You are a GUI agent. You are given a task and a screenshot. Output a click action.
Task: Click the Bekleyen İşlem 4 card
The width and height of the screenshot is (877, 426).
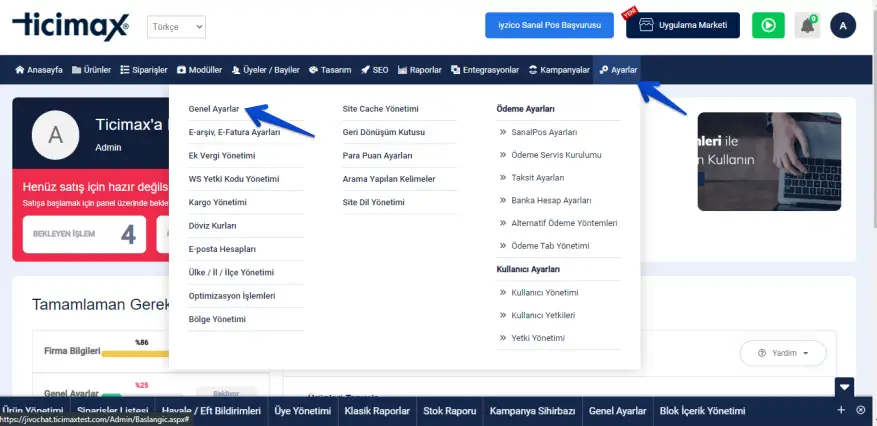pos(84,234)
